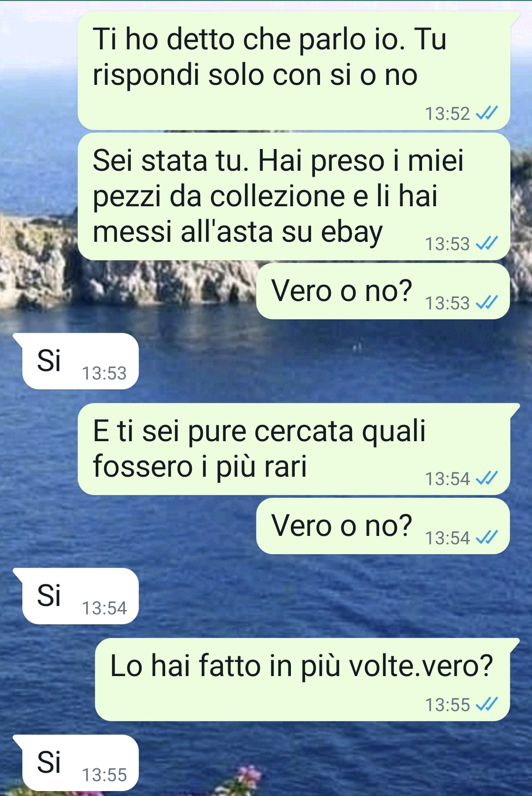
Task: Tap the first 'Vero o no?' bubble
Action: 383,291
